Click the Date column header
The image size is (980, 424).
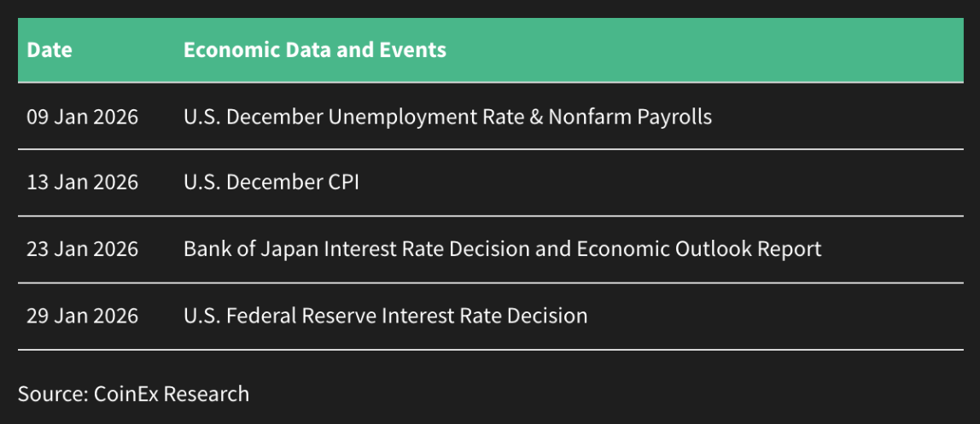click(x=50, y=49)
